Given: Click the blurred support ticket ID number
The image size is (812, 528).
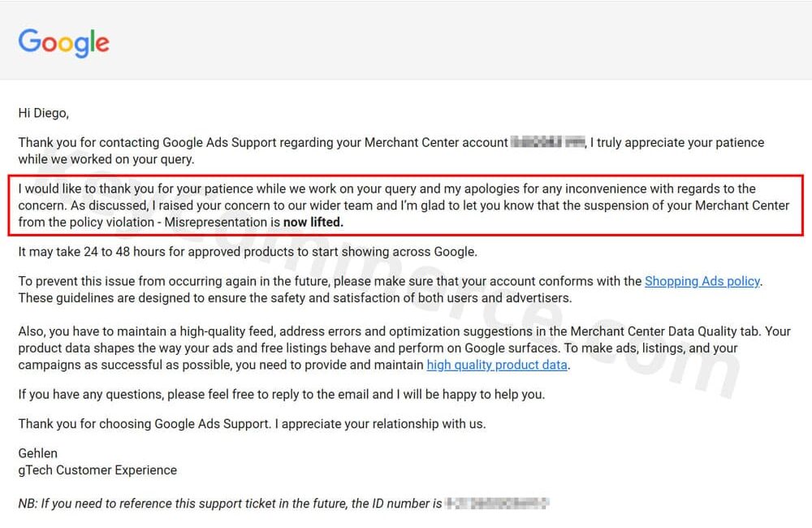Looking at the screenshot, I should [497, 504].
